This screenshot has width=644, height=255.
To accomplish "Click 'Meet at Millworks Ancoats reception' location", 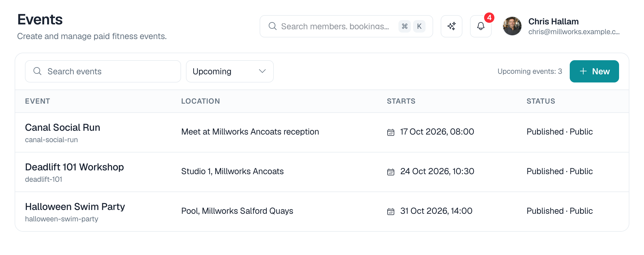I will pos(250,132).
